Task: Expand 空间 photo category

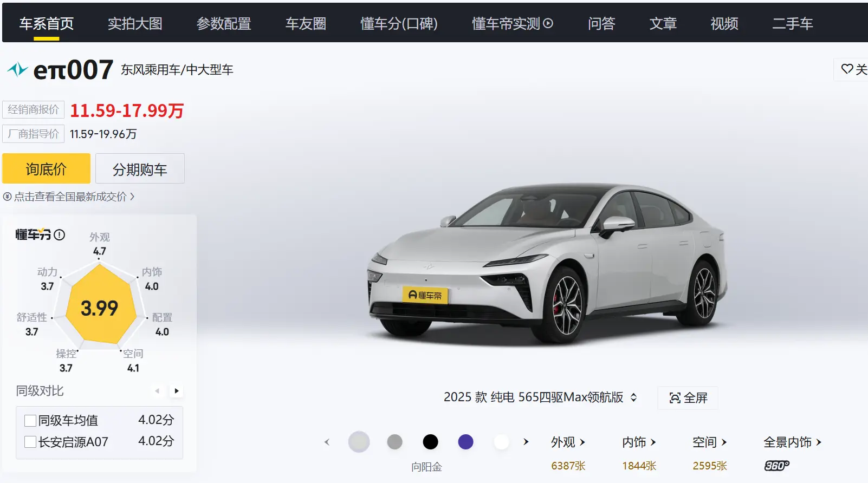Action: tap(709, 442)
